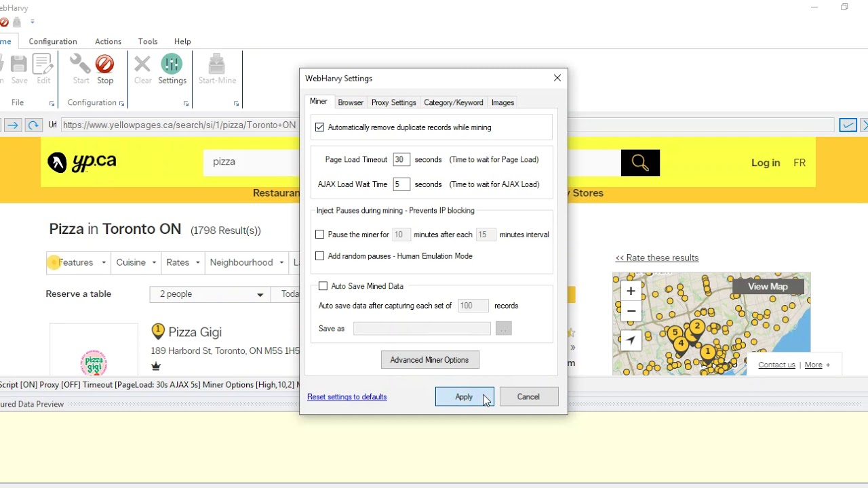868x488 pixels.
Task: Click the Edit toolbar icon
Action: click(x=43, y=70)
